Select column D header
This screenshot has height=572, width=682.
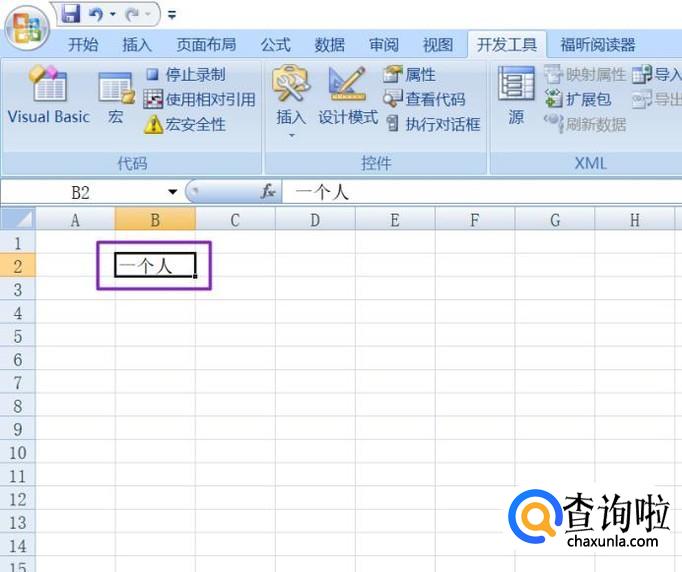[315, 220]
